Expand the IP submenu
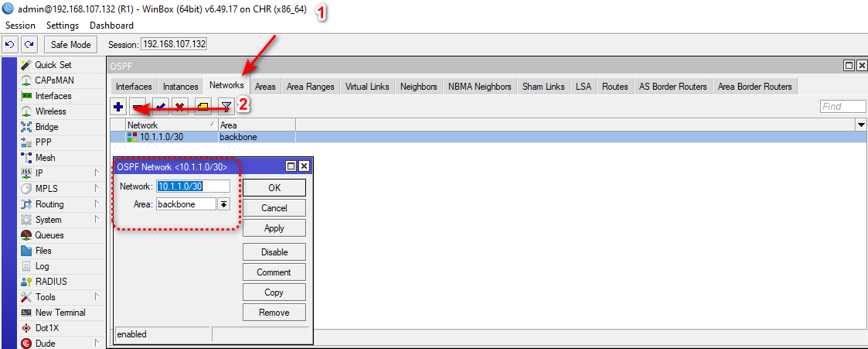Screen dimensions: 868x349 point(39,173)
